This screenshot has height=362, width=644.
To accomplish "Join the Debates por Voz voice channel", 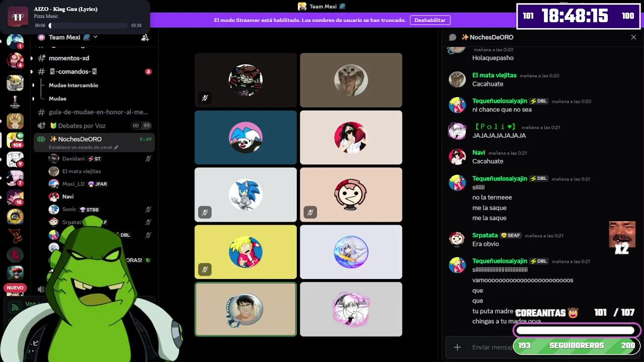I will [94, 126].
